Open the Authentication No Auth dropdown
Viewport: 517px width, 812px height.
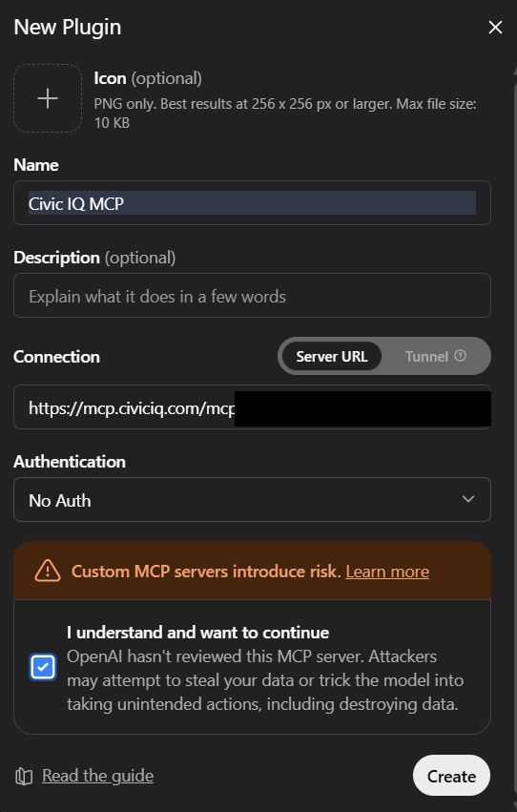[x=252, y=500]
